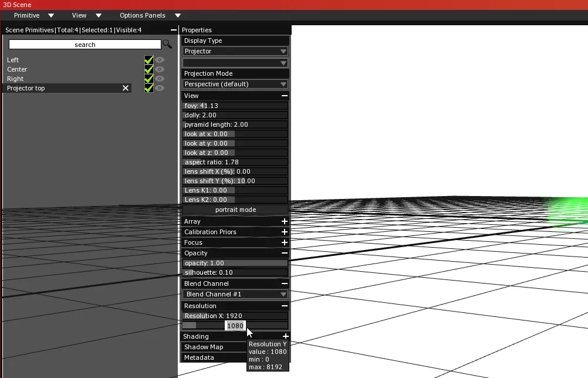Click the fovy 41.13 slider
Viewport: 588px width, 378px height.
pyautogui.click(x=235, y=106)
